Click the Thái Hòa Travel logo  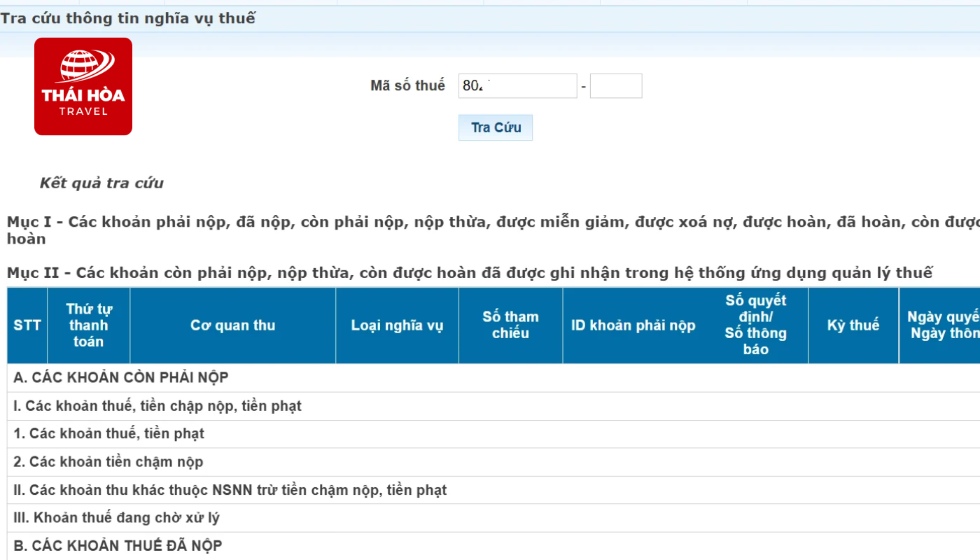83,86
